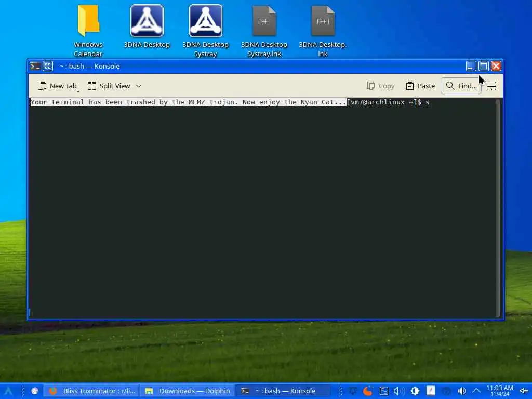This screenshot has height=399, width=532.
Task: Switch to bash — Konsole taskbar entry
Action: tap(283, 391)
